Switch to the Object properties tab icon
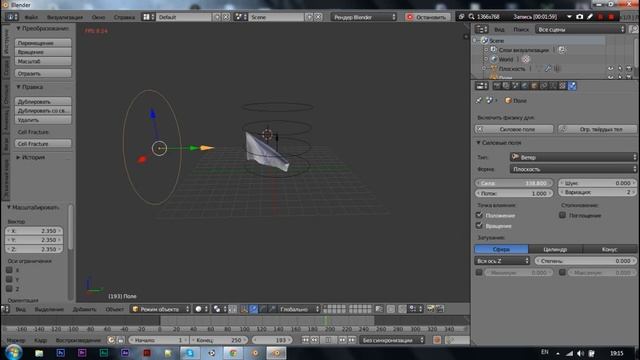 534,86
